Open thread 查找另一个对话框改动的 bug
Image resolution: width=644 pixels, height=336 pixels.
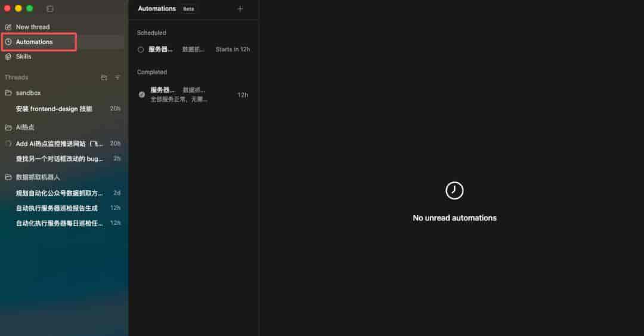64,159
